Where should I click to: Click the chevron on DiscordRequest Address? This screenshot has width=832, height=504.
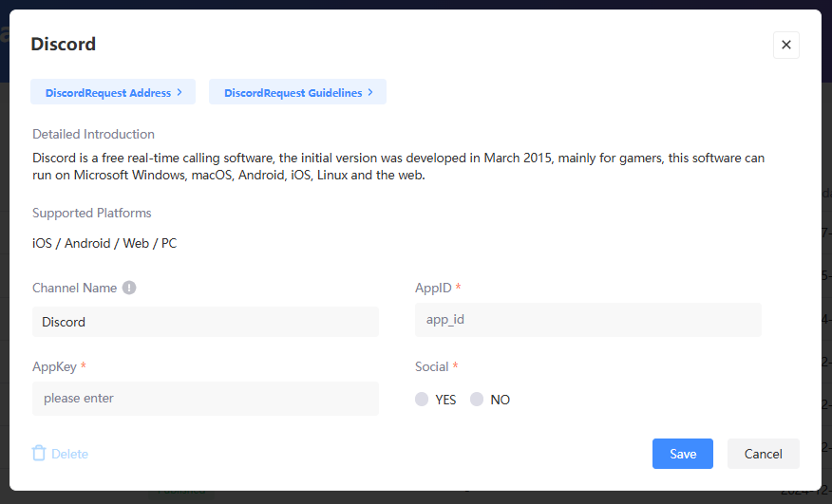click(x=180, y=92)
